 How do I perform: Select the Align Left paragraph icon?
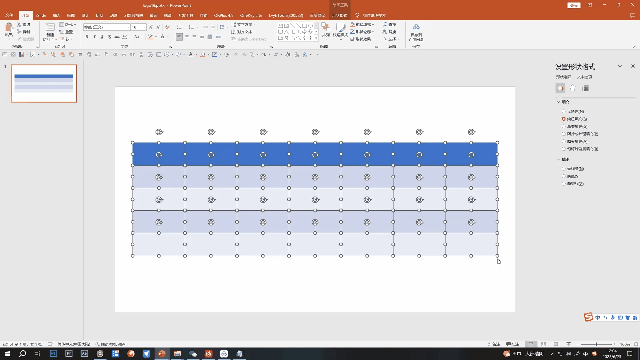pyautogui.click(x=179, y=37)
